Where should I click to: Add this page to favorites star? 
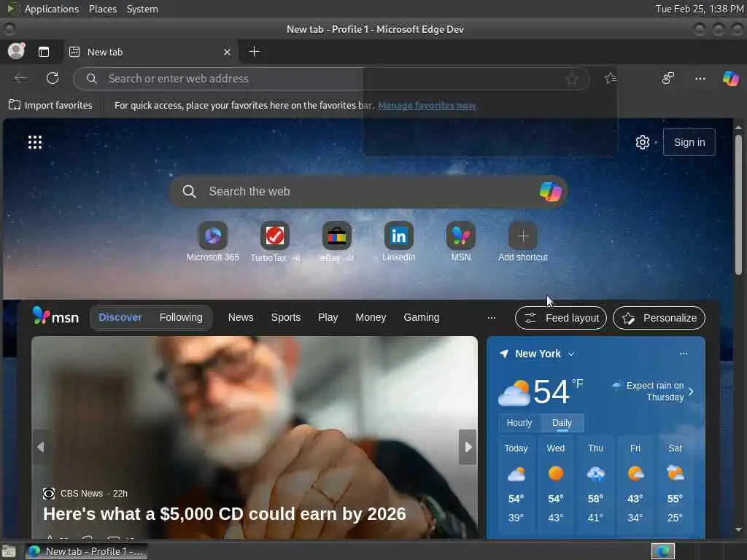tap(572, 79)
